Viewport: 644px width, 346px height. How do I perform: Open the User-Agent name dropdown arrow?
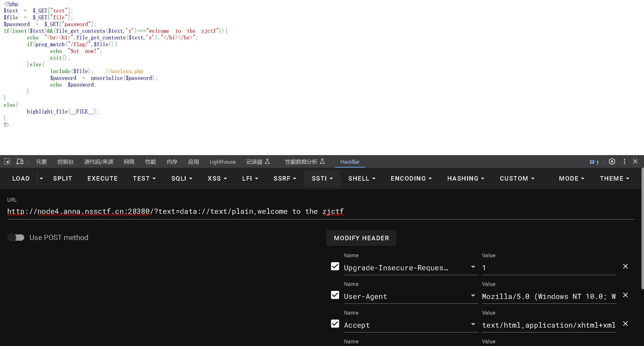pos(473,295)
